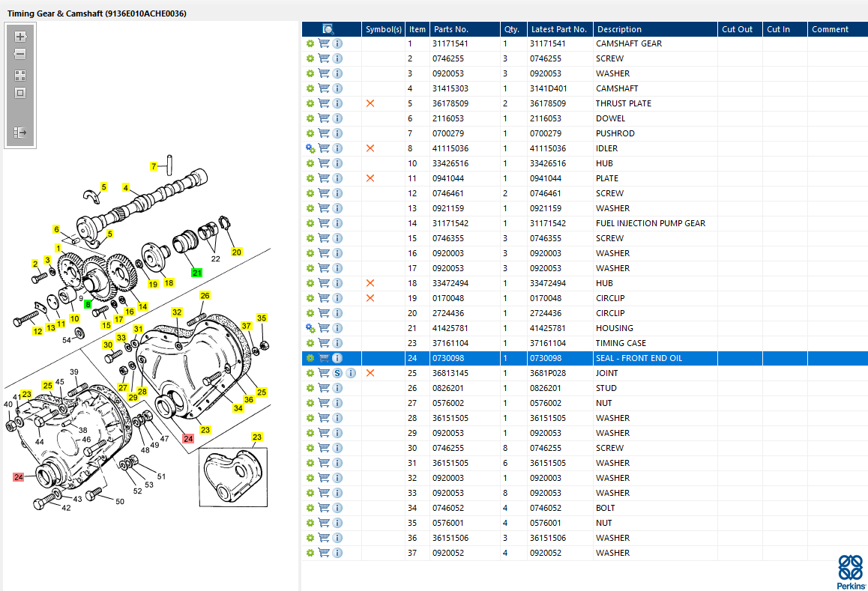Click the Comment column header
Viewport: 868px width, 591px height.
click(x=837, y=29)
